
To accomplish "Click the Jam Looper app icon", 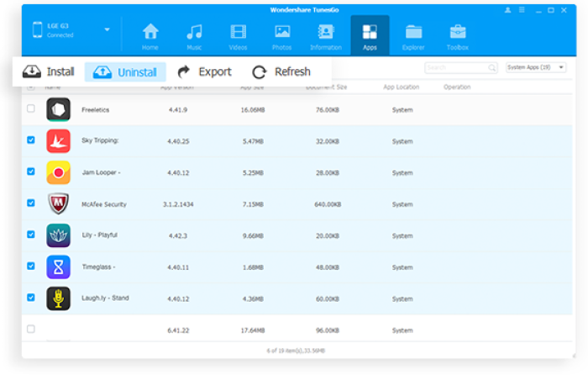I will pos(58,172).
